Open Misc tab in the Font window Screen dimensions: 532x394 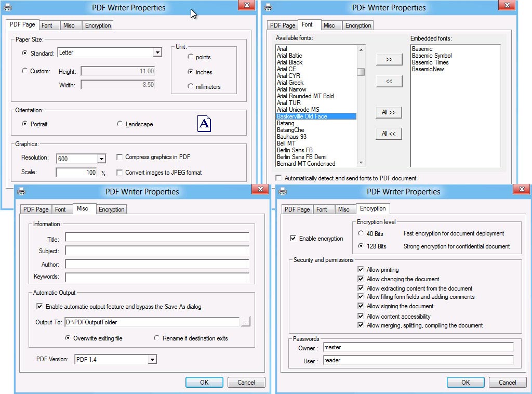tap(329, 25)
